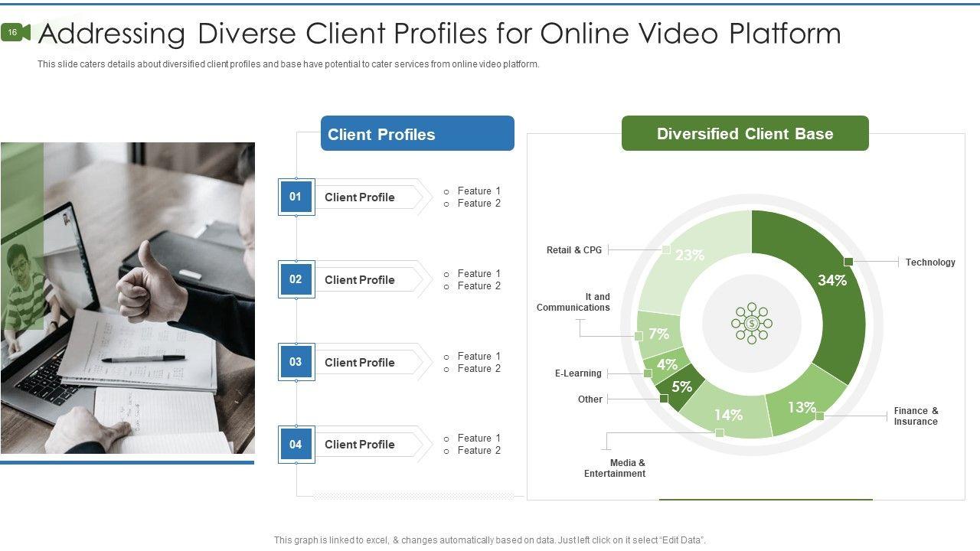
Task: Click the Client Profiles header
Action: pyautogui.click(x=417, y=134)
